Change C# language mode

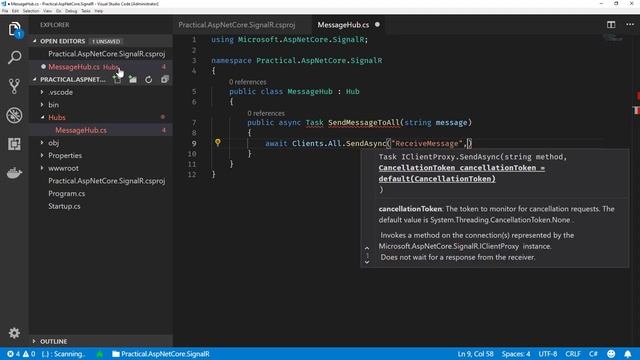[x=593, y=354]
